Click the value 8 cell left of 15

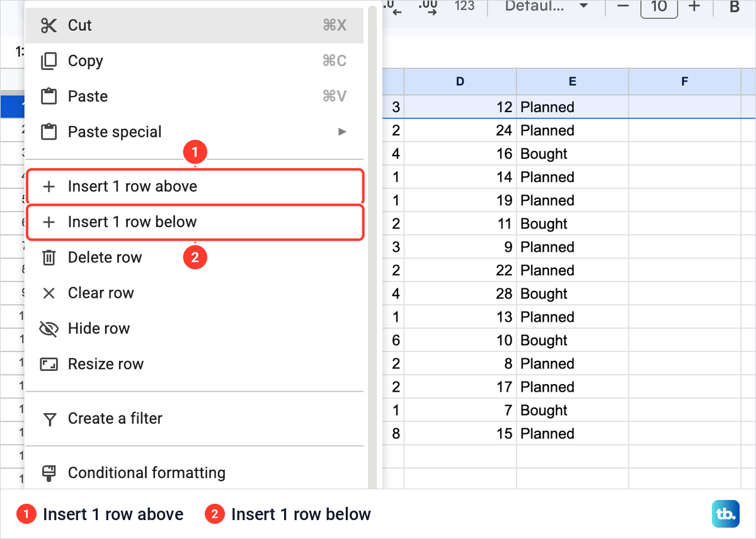[393, 433]
